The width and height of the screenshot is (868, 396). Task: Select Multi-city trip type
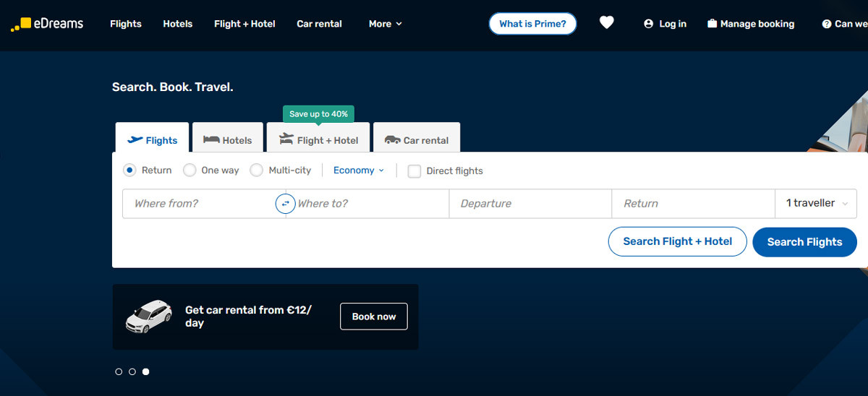(x=256, y=171)
